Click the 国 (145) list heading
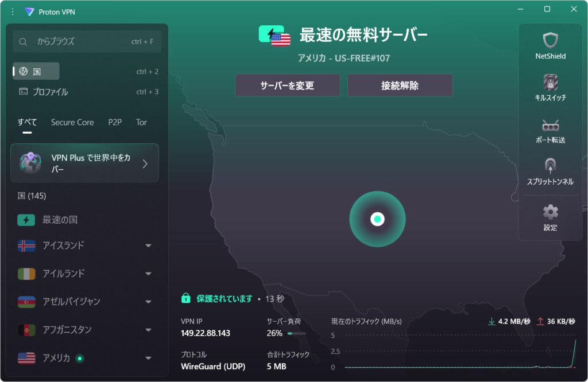Viewport: 588px width, 382px height. pyautogui.click(x=32, y=196)
